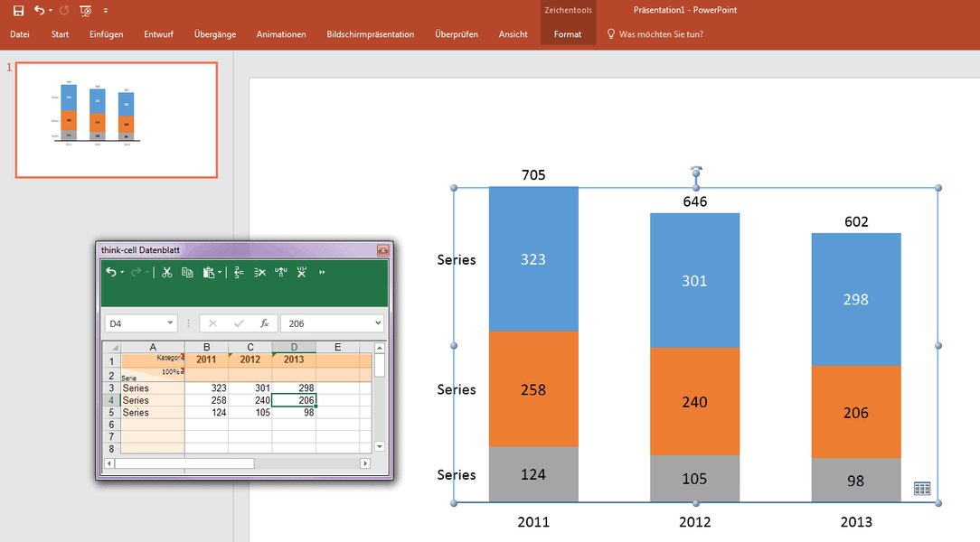Screen dimensions: 980x542
Task: Confirm the cell entry with the checkmark icon
Action: (238, 322)
